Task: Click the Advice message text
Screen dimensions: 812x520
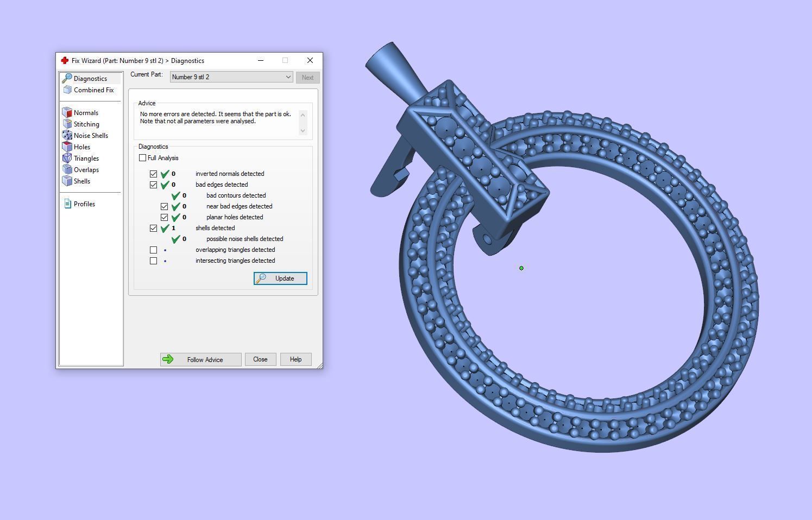Action: pos(215,118)
